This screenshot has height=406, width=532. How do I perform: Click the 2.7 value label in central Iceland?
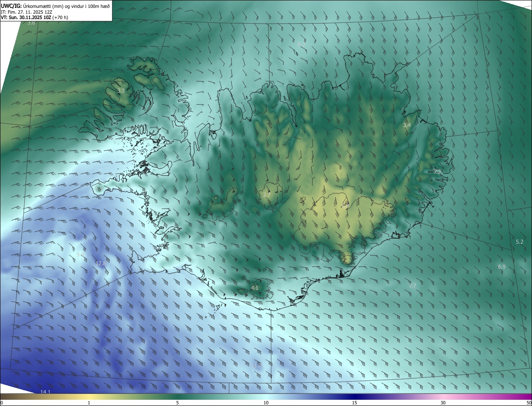[x=267, y=194]
